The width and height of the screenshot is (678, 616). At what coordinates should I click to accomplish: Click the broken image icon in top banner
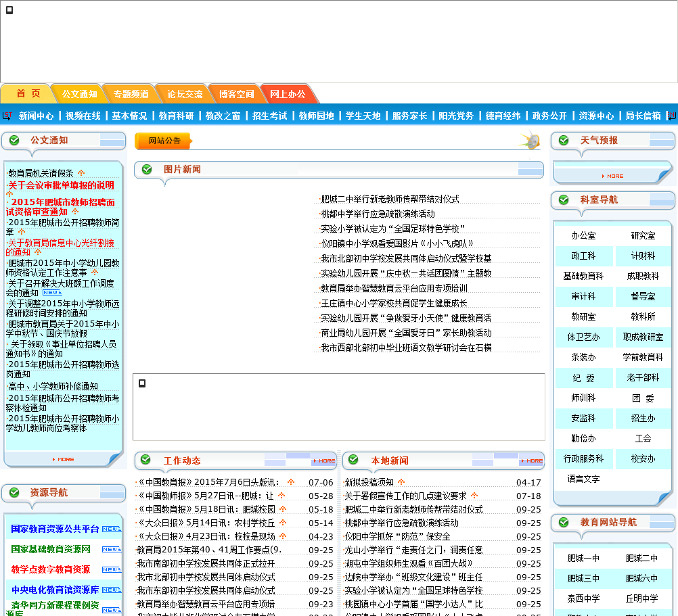click(x=9, y=10)
